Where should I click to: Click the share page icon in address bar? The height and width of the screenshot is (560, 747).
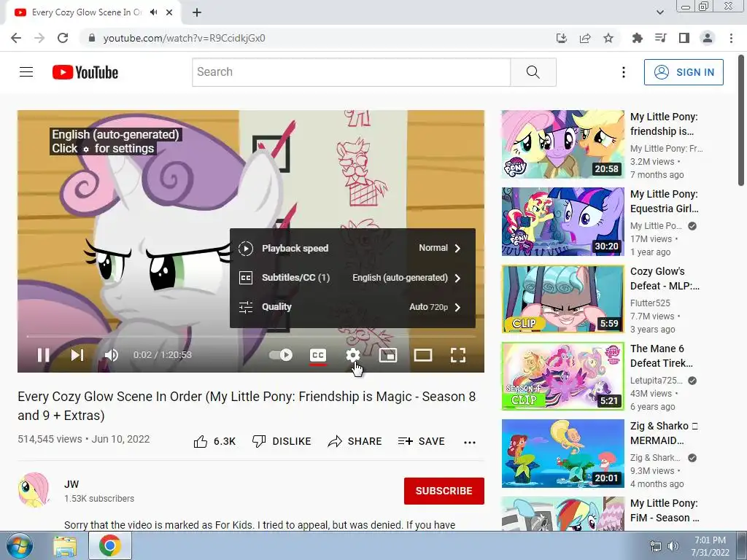(x=585, y=38)
